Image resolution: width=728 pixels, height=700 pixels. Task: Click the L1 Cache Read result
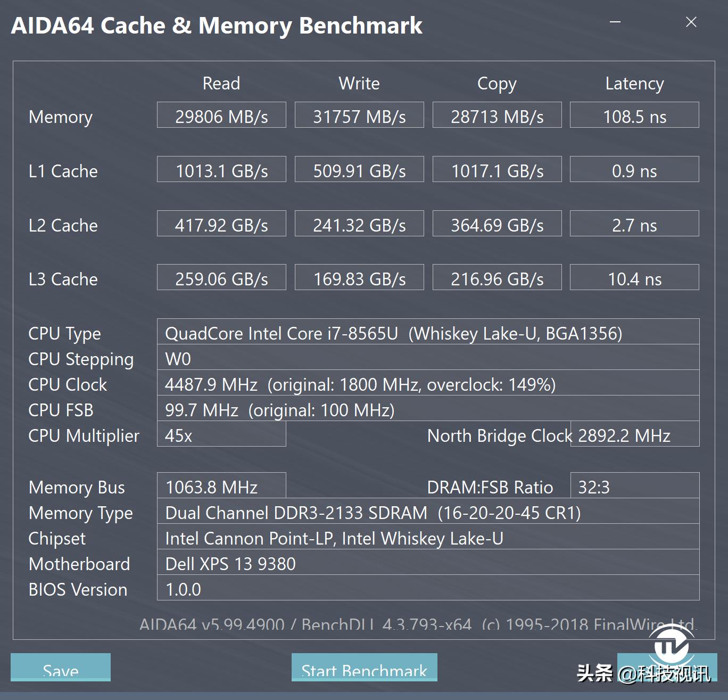point(221,170)
